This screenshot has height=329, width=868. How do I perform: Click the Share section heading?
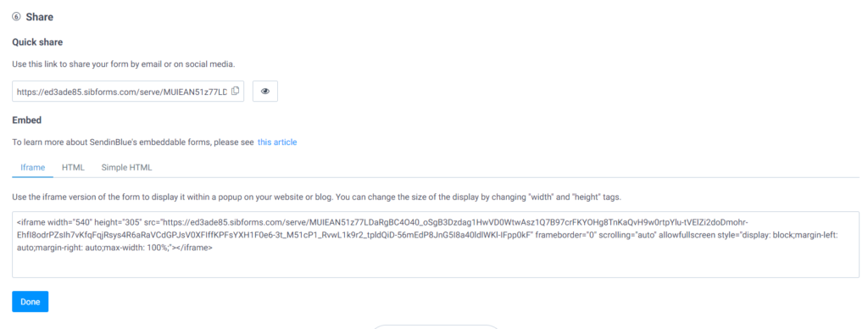[39, 17]
